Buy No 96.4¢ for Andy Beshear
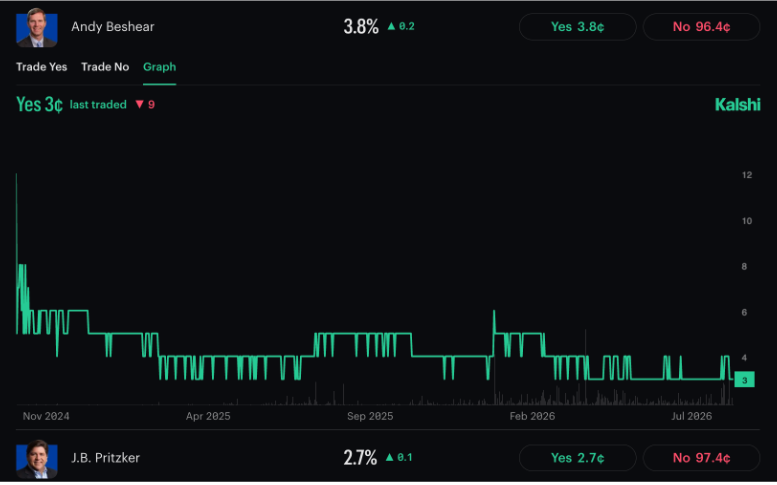Screen dimensions: 777x485 (x=701, y=27)
